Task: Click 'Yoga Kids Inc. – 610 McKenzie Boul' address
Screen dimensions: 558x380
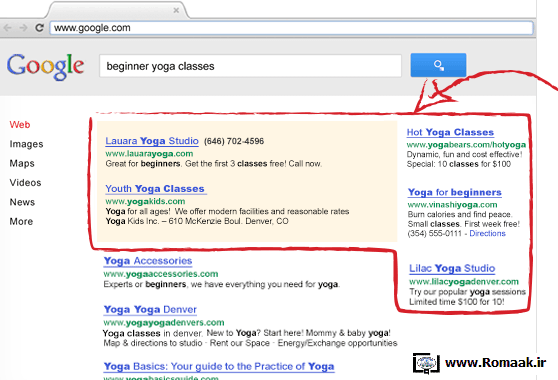Action: pos(197,221)
